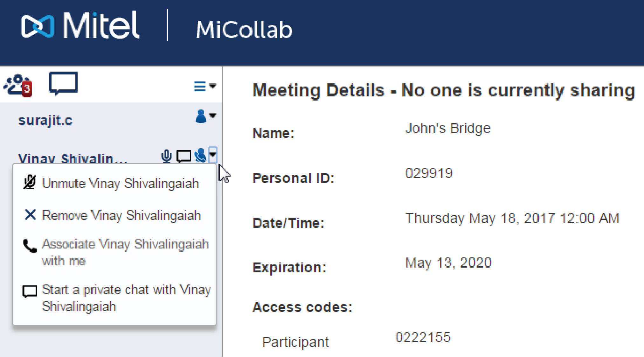Screen dimensions: 644x357
Task: Click the chat icon beside private chat option
Action: (30, 291)
